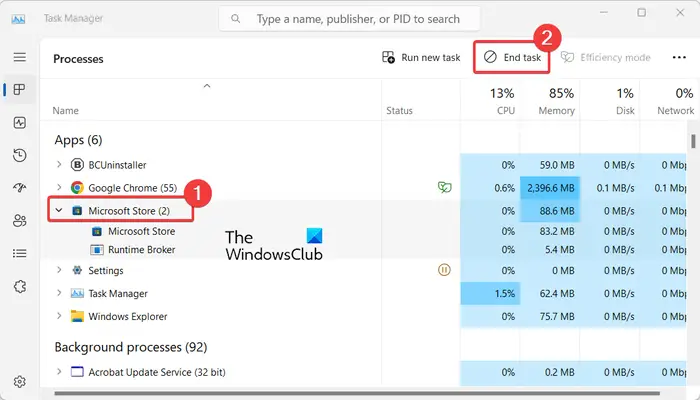This screenshot has height=400, width=700.
Task: Sort by the CPU column header
Action: 506,110
